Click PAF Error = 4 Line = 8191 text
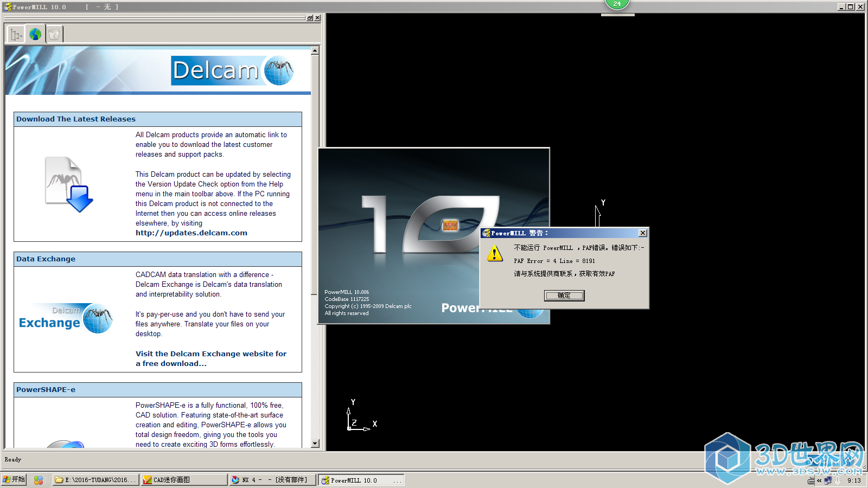This screenshot has width=868, height=488. pyautogui.click(x=554, y=261)
